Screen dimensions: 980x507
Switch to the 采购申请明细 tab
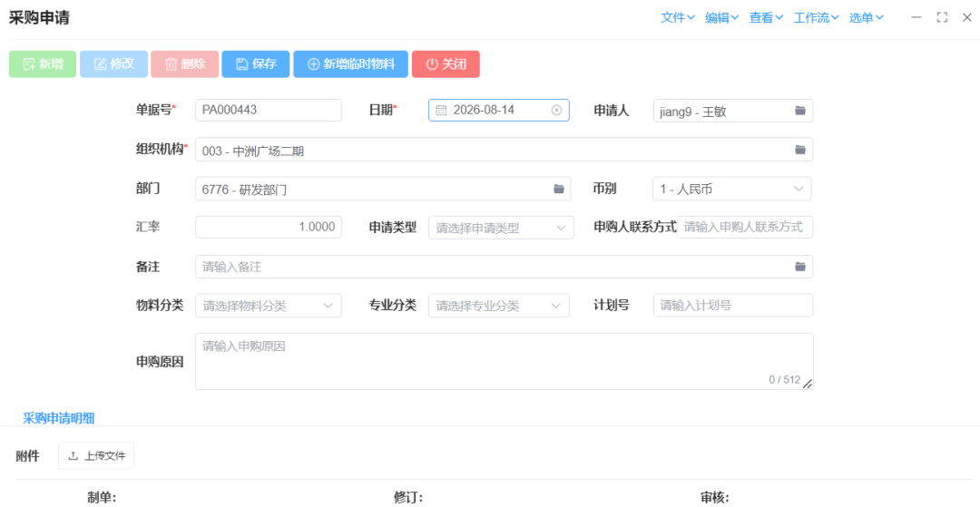(x=59, y=418)
